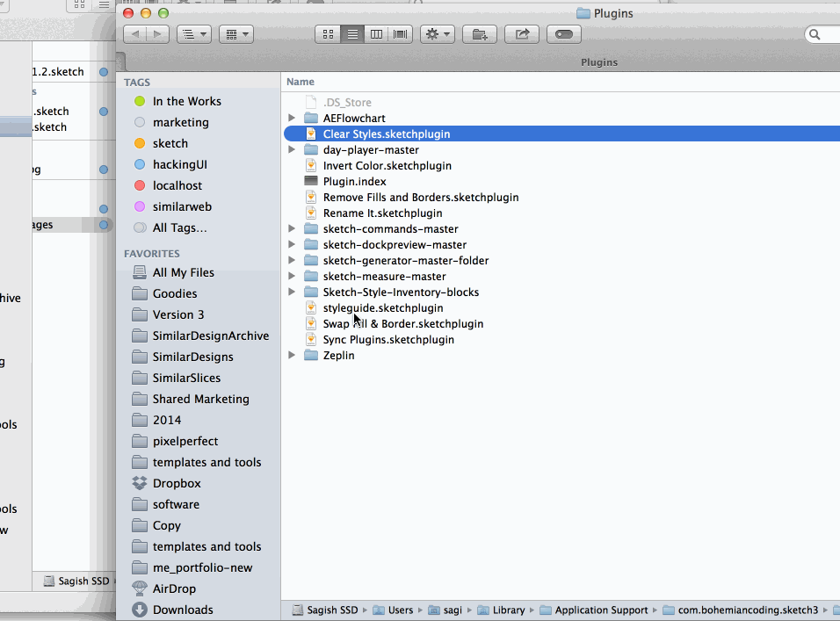Go back with the back arrow

[x=134, y=34]
